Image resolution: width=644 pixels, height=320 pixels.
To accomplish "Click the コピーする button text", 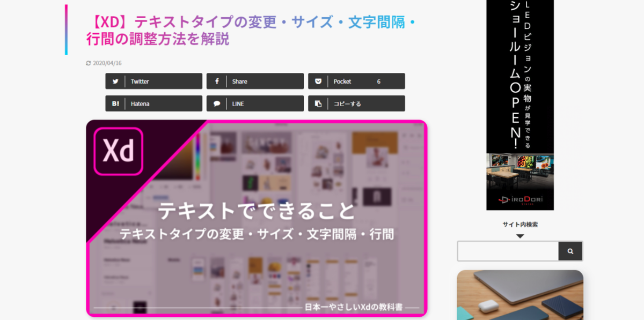I will tap(347, 103).
